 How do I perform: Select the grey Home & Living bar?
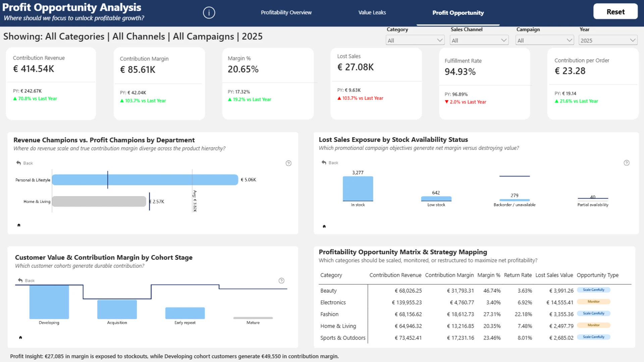(99, 201)
